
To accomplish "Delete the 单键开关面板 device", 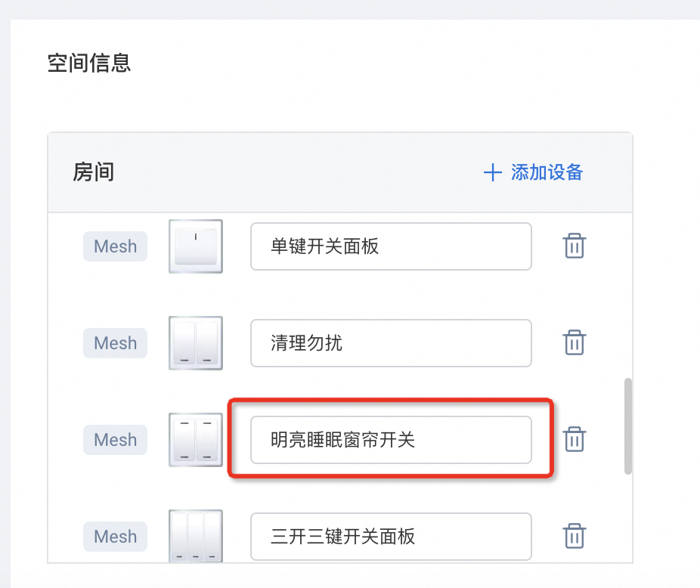I will pos(575,246).
